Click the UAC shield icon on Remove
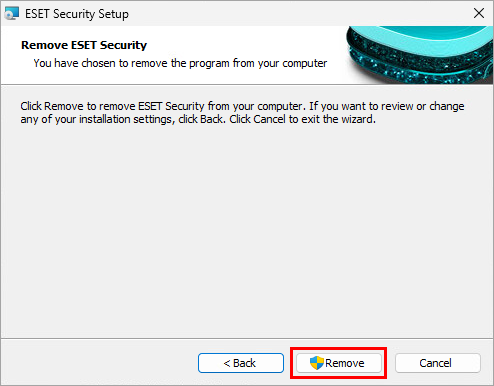 pos(316,363)
